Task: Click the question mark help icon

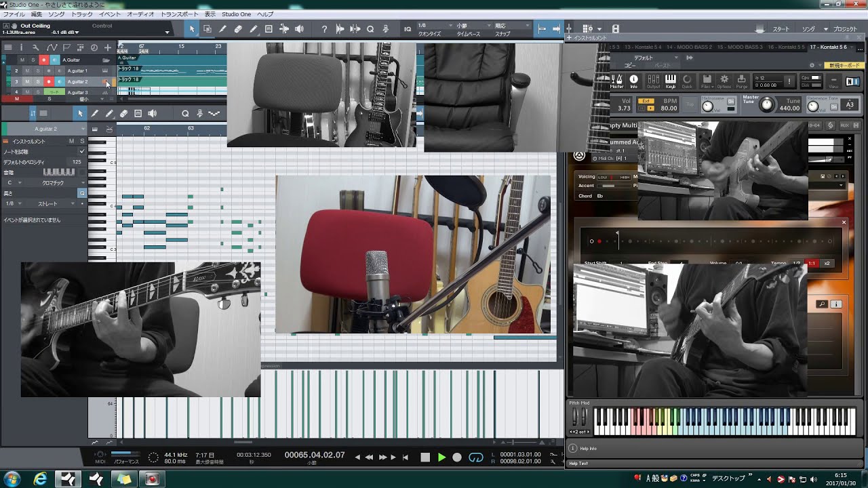Action: click(x=324, y=29)
